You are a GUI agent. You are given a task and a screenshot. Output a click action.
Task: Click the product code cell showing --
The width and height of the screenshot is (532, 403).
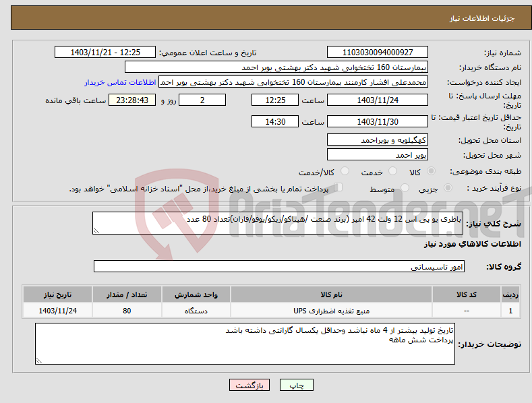click(x=467, y=311)
